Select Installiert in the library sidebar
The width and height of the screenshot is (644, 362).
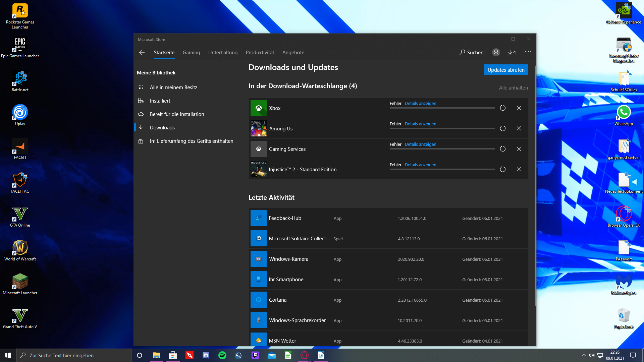pyautogui.click(x=160, y=101)
